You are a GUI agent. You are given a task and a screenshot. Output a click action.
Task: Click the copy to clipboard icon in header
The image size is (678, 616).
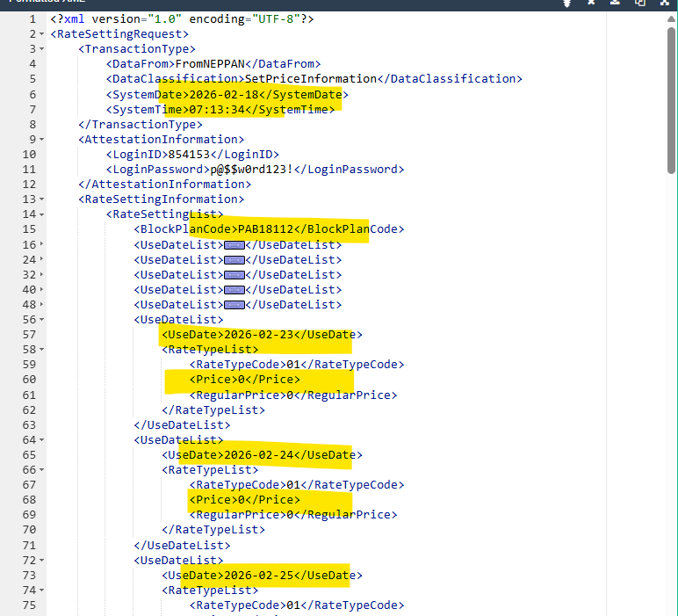[640, 2]
